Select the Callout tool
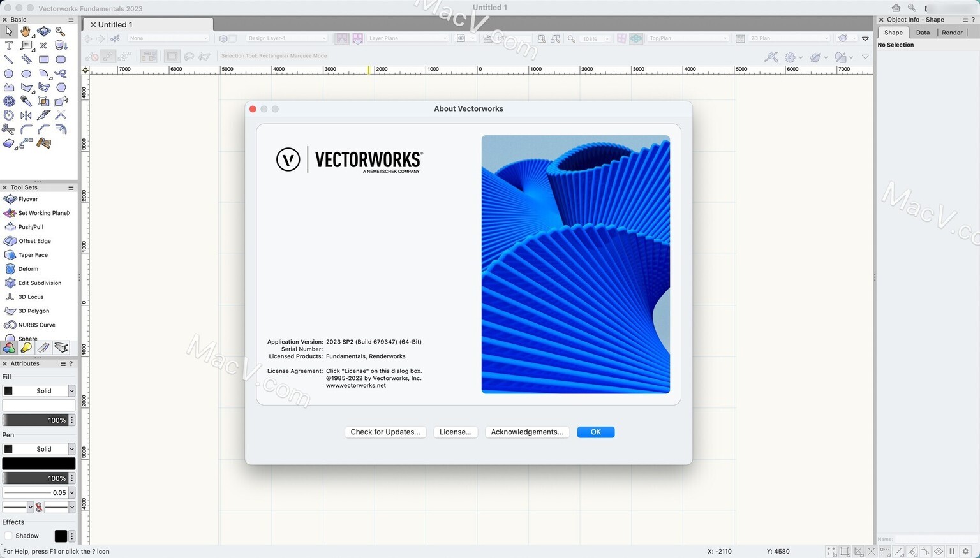 point(26,45)
